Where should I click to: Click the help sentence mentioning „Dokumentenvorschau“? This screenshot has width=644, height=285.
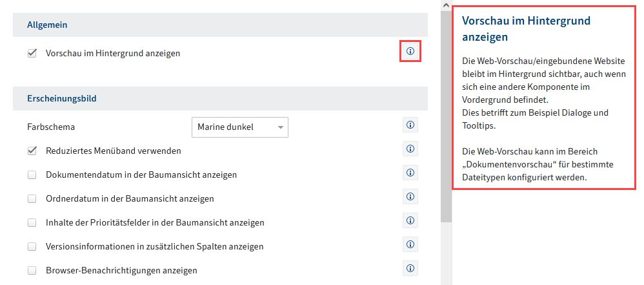[538, 165]
